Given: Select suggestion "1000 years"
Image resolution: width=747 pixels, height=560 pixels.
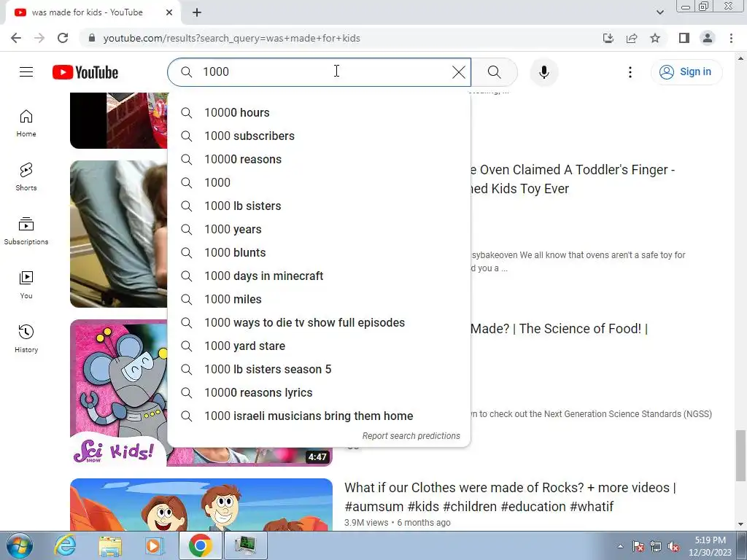Looking at the screenshot, I should 319,229.
